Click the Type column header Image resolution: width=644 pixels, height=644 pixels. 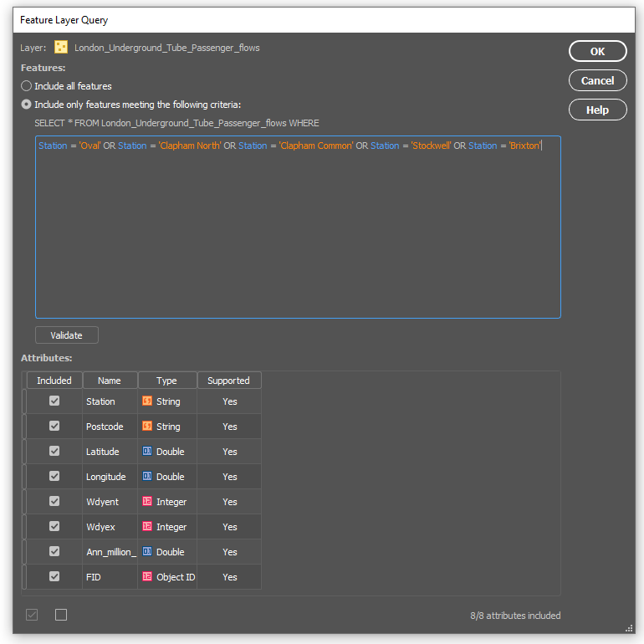166,381
